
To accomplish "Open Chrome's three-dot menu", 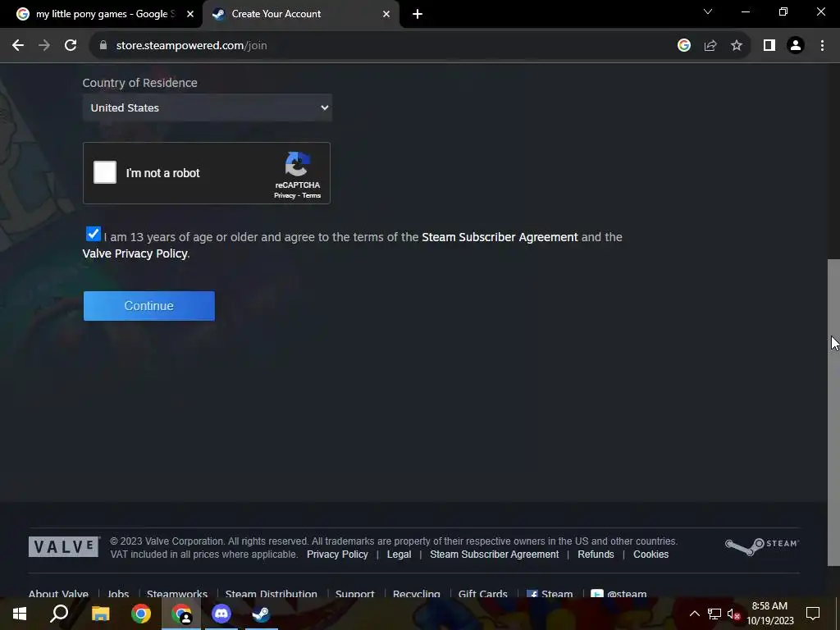I will click(822, 46).
